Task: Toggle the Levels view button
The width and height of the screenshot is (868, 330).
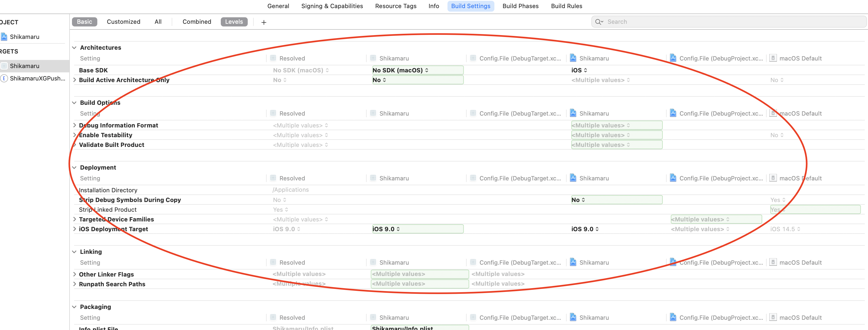Action: coord(234,22)
